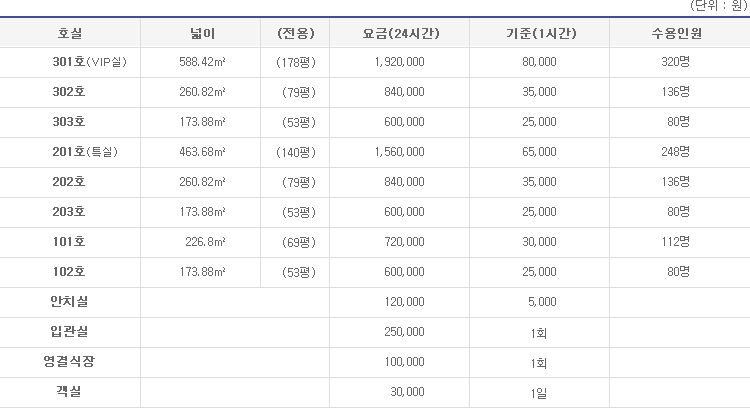Click the 248명 capacity value
Screen dimensions: 750x408
coord(675,152)
